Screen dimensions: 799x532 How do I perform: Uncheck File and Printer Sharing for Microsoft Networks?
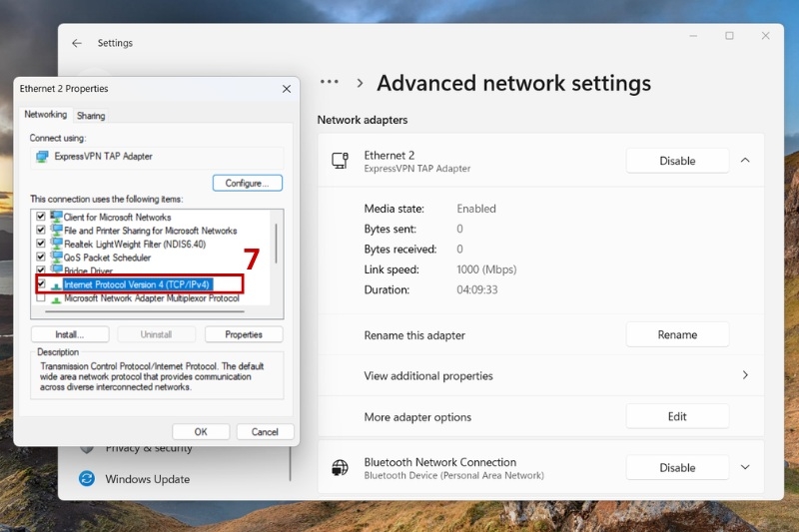pos(41,230)
